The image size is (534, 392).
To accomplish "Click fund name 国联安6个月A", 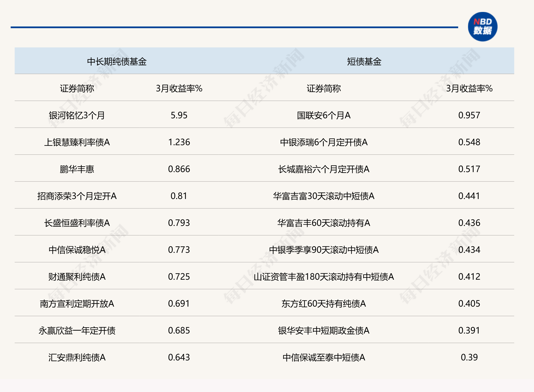I will coord(324,115).
